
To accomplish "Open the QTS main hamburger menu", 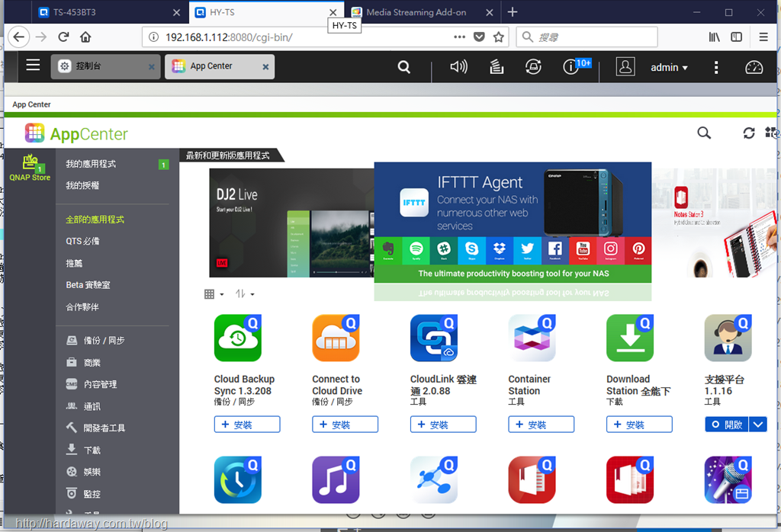I will 33,66.
